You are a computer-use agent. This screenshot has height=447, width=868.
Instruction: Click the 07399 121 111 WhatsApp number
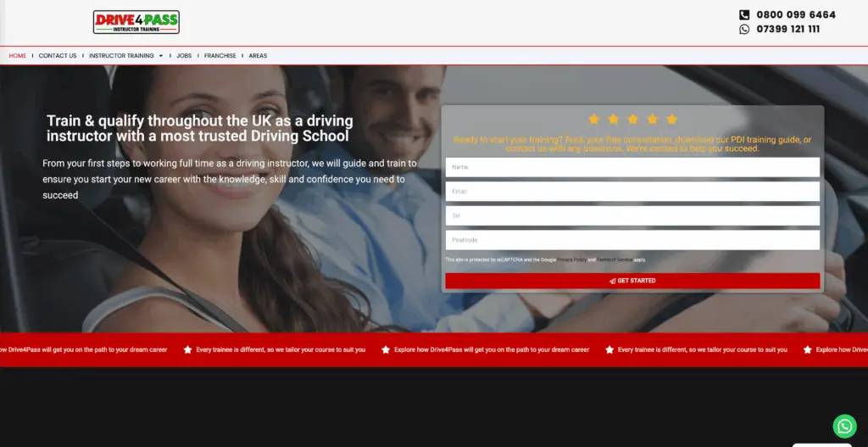pos(787,30)
